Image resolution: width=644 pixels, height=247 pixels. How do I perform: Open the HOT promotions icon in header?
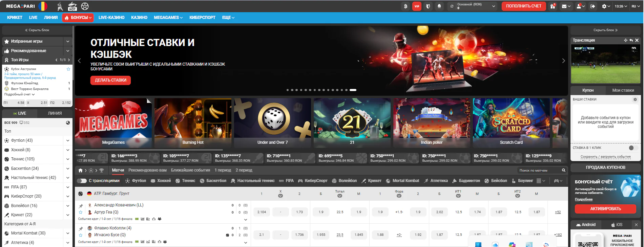(72, 6)
